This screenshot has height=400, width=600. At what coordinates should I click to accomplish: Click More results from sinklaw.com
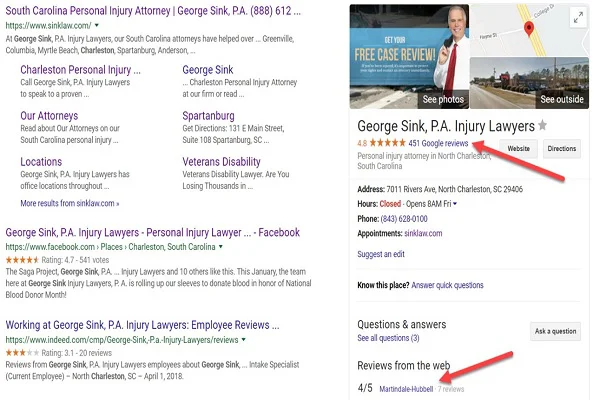click(69, 203)
